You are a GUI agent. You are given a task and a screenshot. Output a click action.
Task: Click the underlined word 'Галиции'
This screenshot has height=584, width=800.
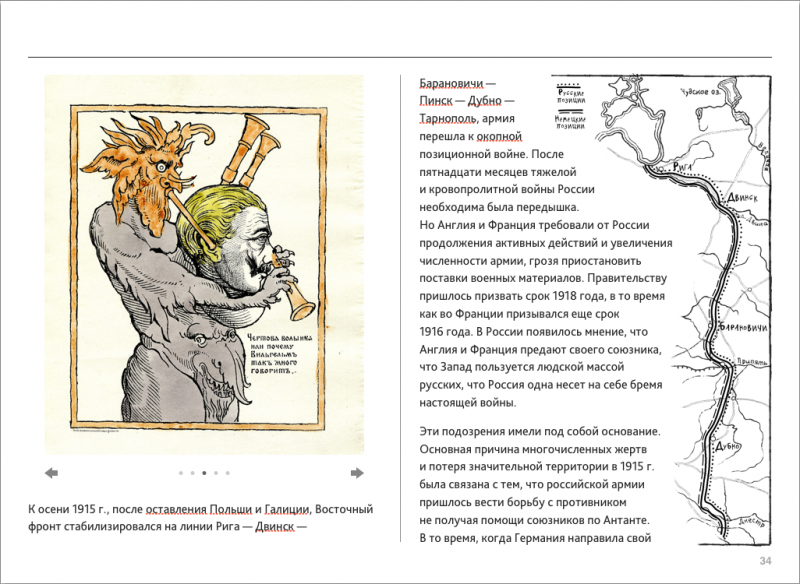pyautogui.click(x=287, y=509)
